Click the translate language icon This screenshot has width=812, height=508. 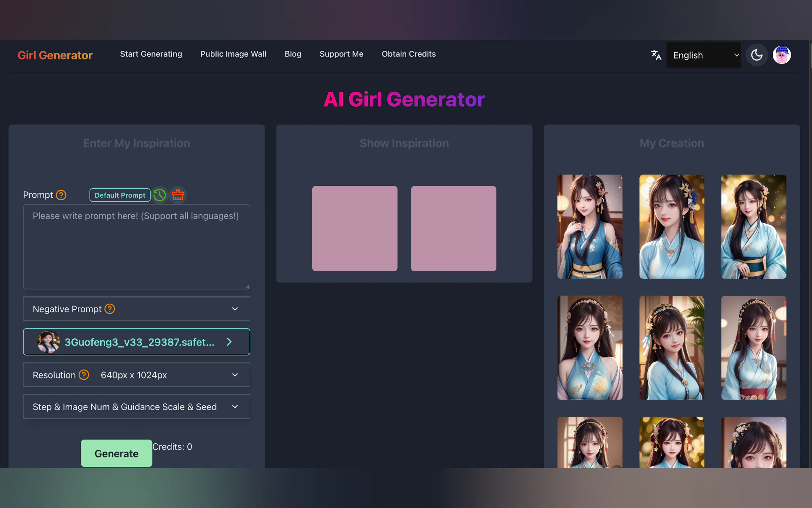(x=656, y=55)
